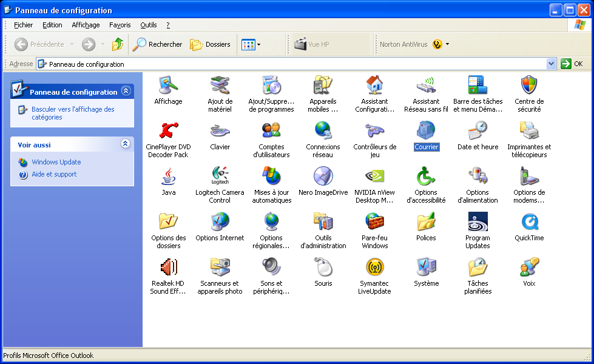Viewport: 594px width, 364px height.
Task: Open Options d'accessibilité icon
Action: coord(426,177)
